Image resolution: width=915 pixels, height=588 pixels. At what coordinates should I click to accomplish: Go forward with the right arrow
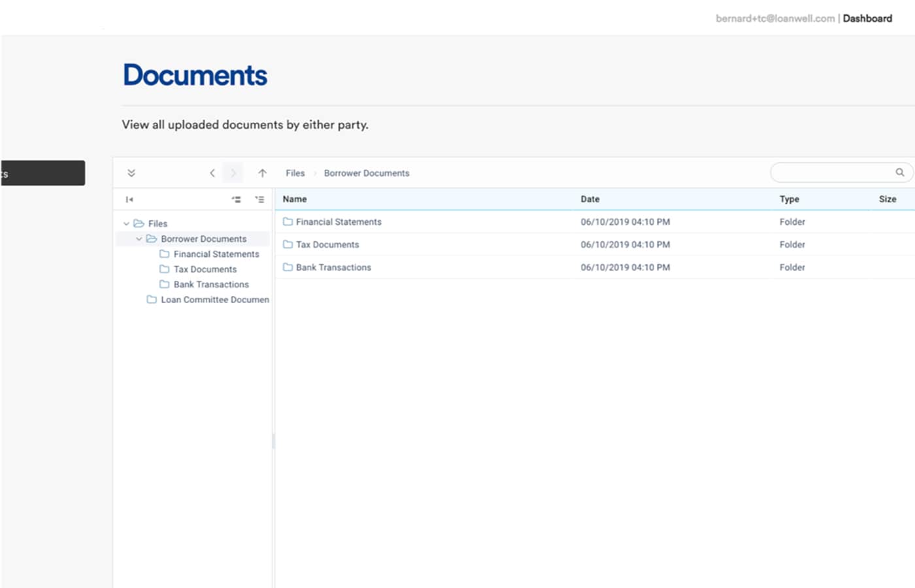[x=233, y=173]
